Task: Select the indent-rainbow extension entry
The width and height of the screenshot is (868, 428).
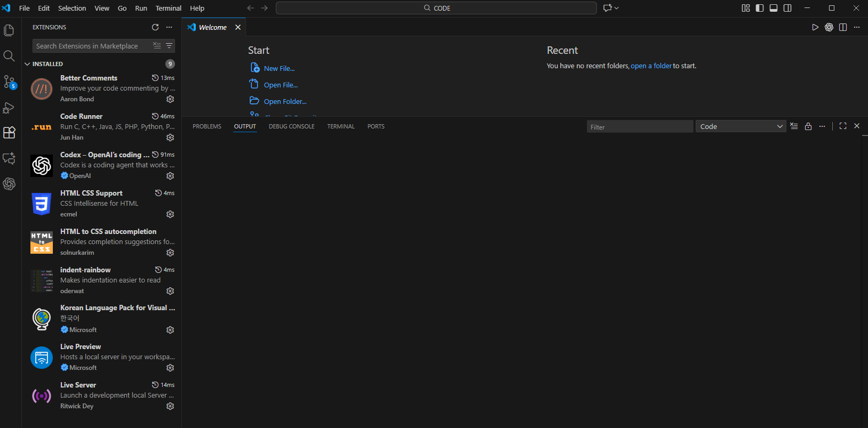Action: (101, 280)
